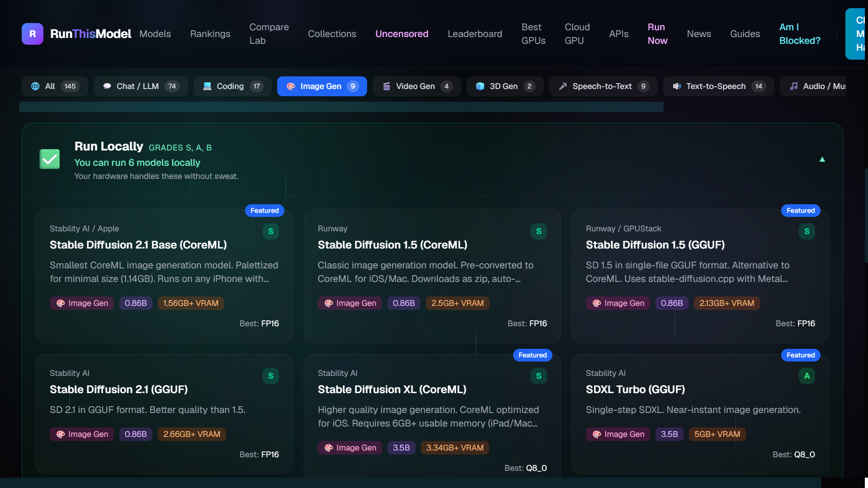Open the Stable Diffusion 2.1 (GGUF) model title
The width and height of the screenshot is (868, 488).
(x=118, y=389)
